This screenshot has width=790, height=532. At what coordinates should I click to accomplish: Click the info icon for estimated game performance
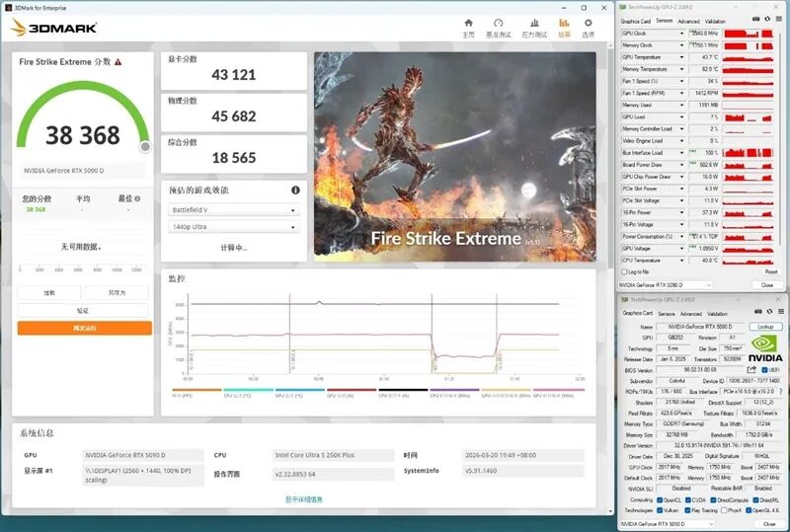tap(294, 190)
